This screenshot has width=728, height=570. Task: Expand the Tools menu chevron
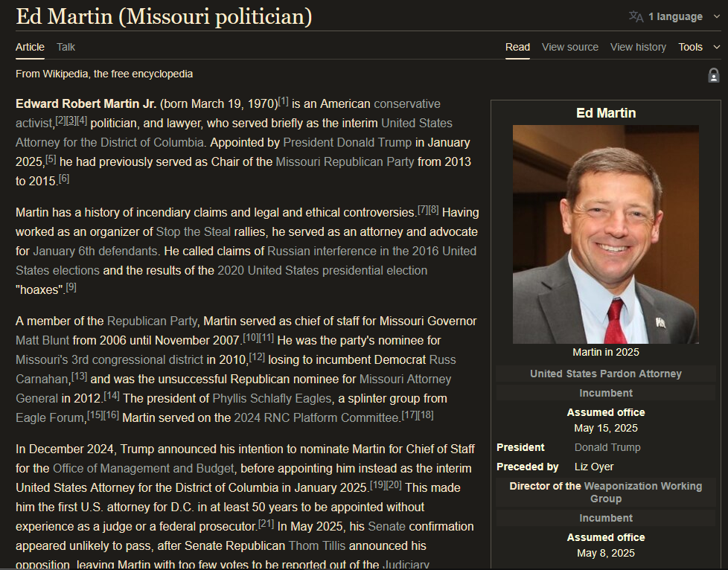coord(716,47)
